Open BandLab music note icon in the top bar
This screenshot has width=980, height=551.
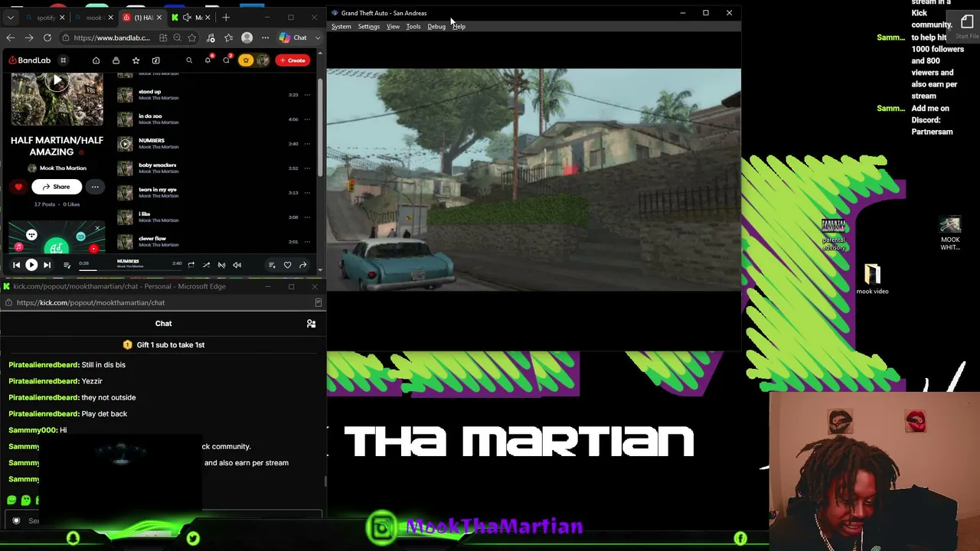coord(155,60)
